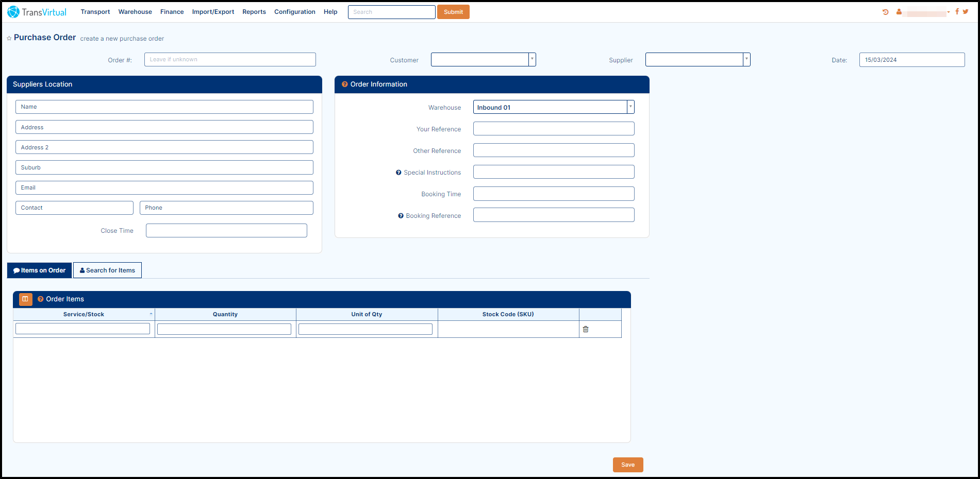
Task: Click the Order # input field
Action: click(x=230, y=59)
